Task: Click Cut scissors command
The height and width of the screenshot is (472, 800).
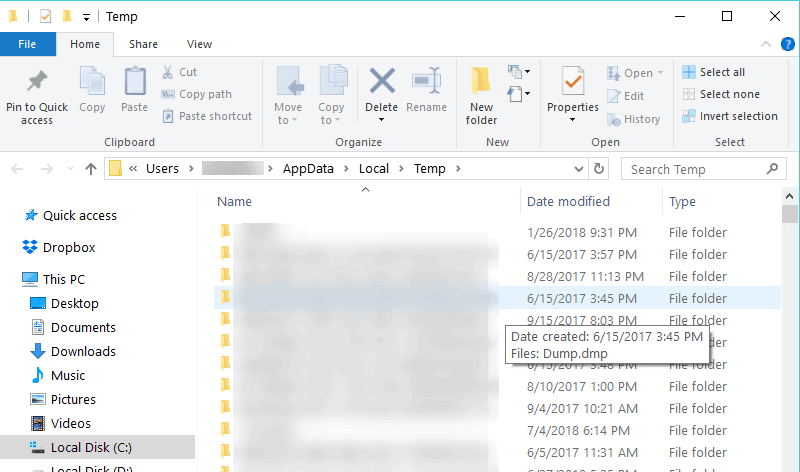Action: tap(180, 72)
